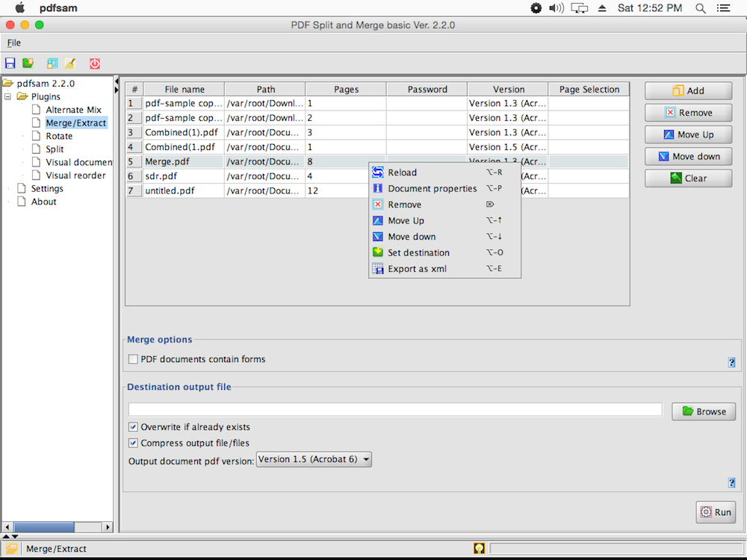Pick Move Up from the context menu
Screen dimensions: 747x560
point(444,220)
